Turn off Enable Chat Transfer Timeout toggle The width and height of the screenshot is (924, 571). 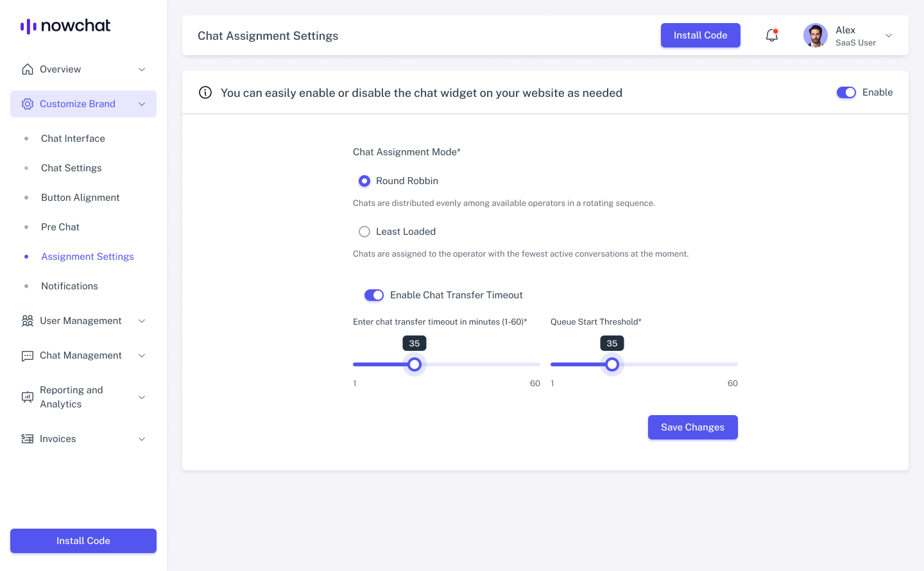point(374,295)
